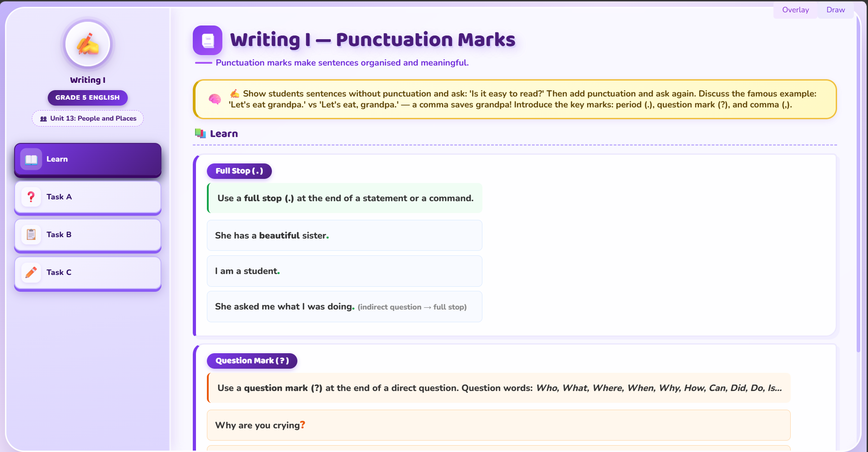Click the book icon on Learn tab
Screen dimensions: 868x452
tap(31, 159)
